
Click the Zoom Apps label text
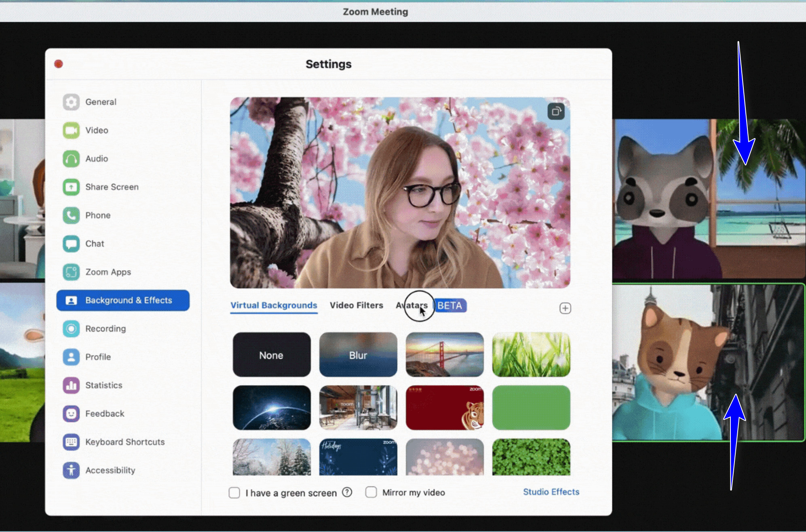[108, 272]
